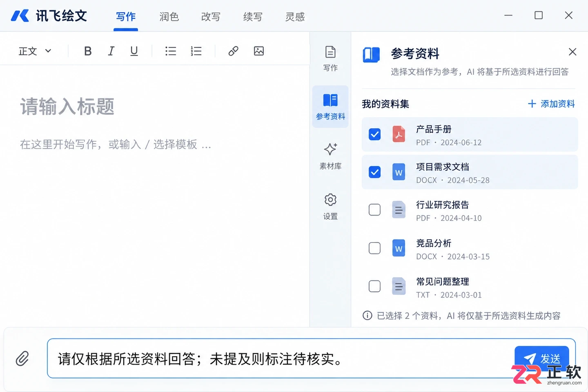
Task: Toggle bold formatting
Action: click(x=88, y=51)
